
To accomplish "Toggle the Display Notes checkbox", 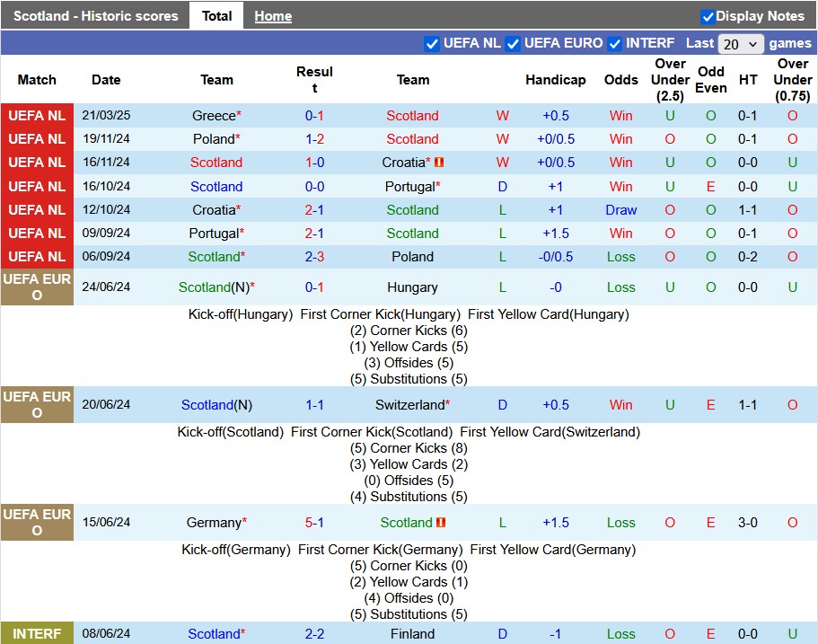I will (x=708, y=16).
